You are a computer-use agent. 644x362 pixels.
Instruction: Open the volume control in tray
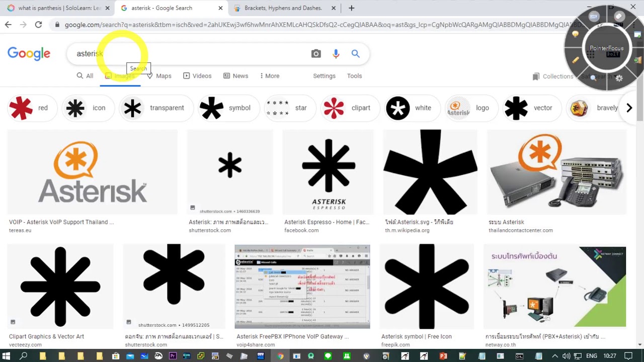(x=566, y=356)
